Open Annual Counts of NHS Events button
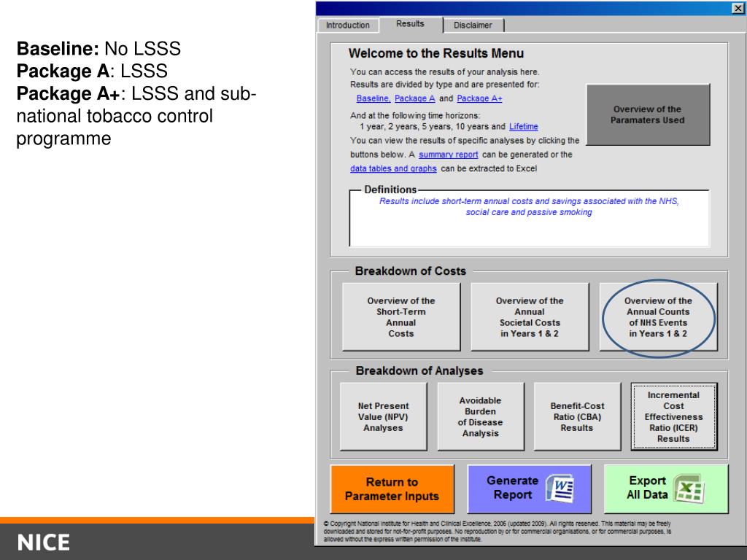 659,316
